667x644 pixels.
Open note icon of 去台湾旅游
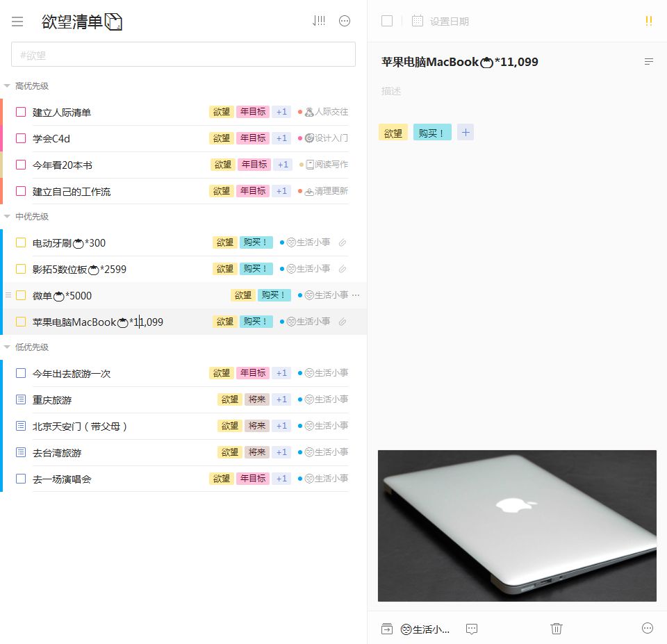[x=20, y=452]
